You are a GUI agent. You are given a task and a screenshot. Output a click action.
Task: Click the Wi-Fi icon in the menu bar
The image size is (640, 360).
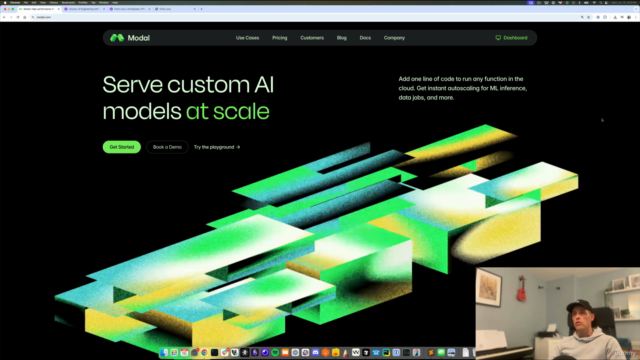(x=594, y=2)
